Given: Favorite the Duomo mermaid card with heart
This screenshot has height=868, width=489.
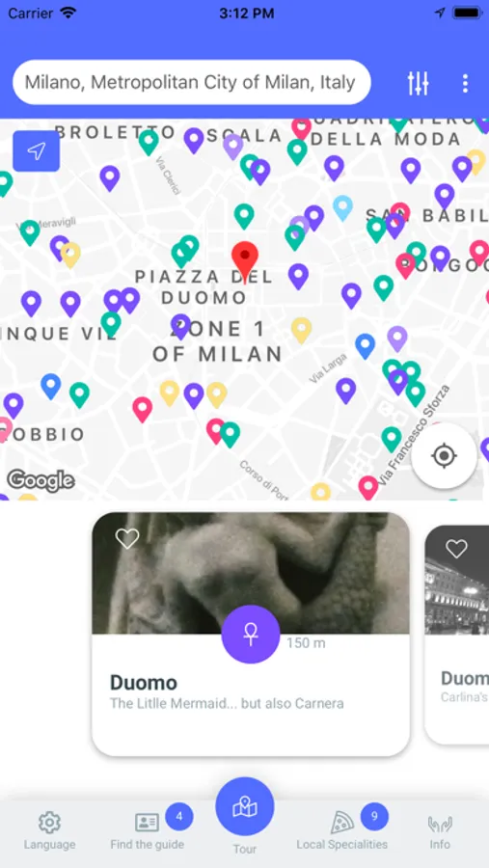Looking at the screenshot, I should (127, 538).
